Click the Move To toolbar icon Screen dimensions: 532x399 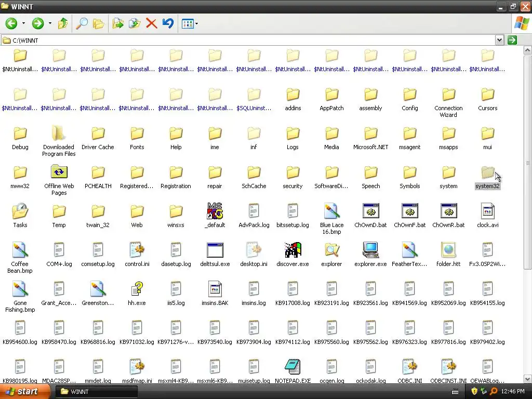(x=118, y=23)
